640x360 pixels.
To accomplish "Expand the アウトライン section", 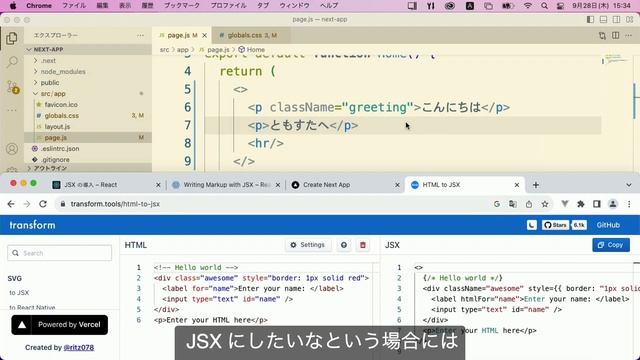I will [88, 168].
